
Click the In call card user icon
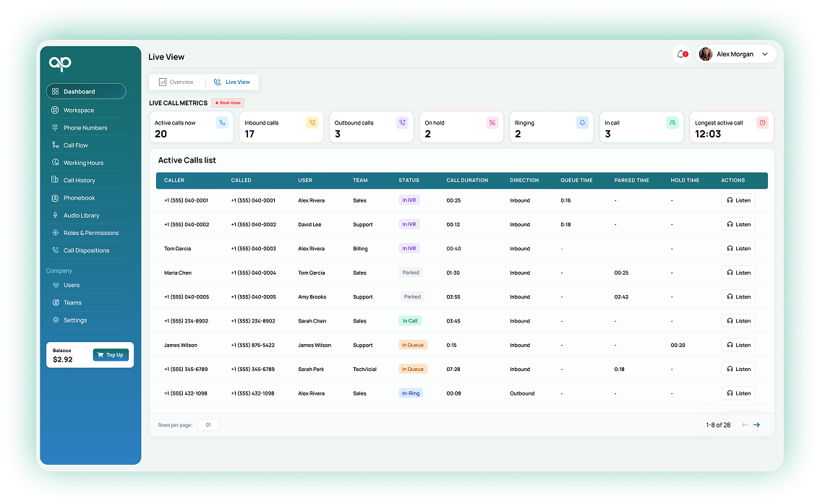pyautogui.click(x=672, y=123)
